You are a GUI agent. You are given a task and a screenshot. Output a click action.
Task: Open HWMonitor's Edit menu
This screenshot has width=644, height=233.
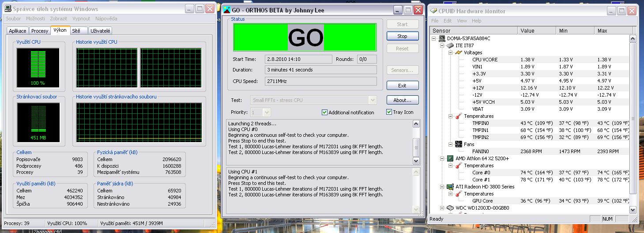click(448, 21)
